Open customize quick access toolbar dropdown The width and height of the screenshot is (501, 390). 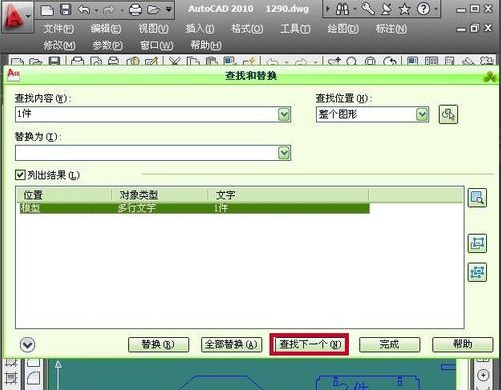169,9
